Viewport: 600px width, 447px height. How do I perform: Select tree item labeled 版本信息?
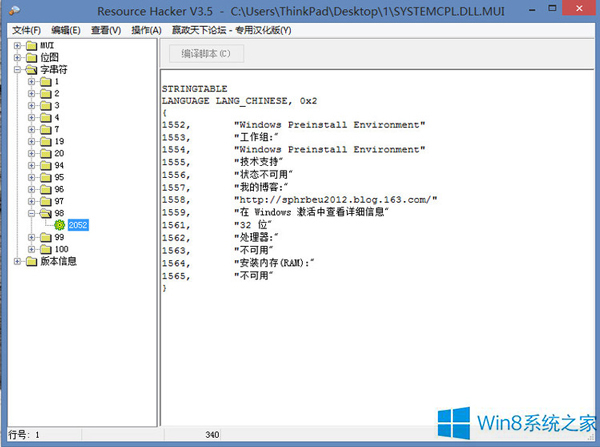tap(59, 261)
